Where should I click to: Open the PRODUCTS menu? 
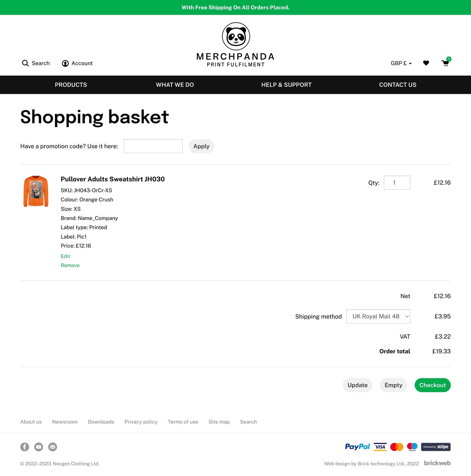[71, 85]
